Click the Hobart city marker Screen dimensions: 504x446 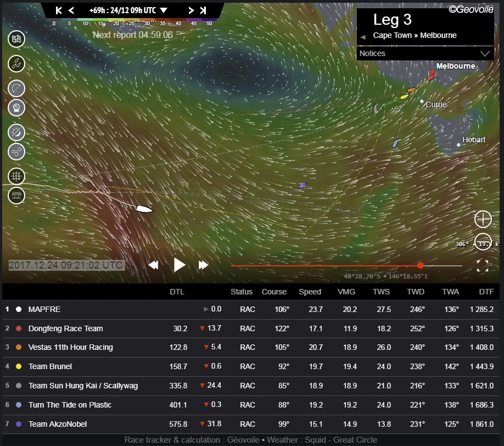(x=458, y=145)
